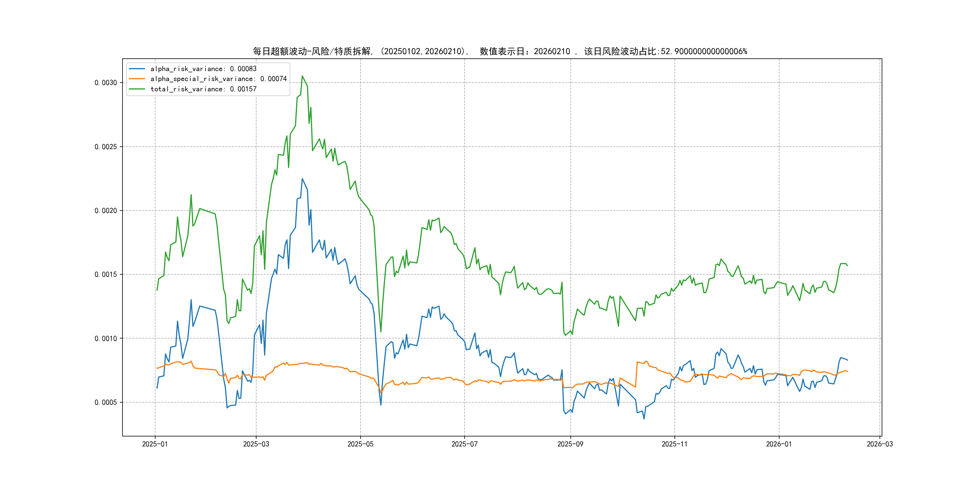980x490 pixels.
Task: Click the 2025-07 x-axis tick label
Action: pos(464,444)
